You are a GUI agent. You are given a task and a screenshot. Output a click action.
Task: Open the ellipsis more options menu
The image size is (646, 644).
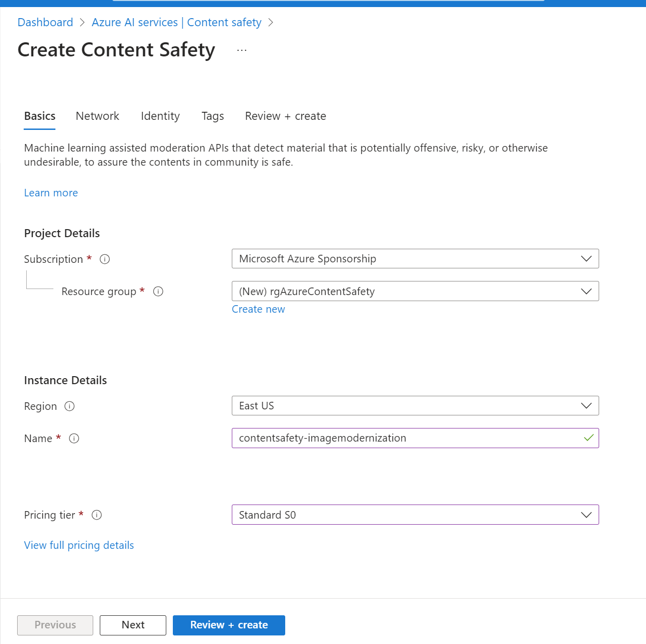tap(242, 50)
